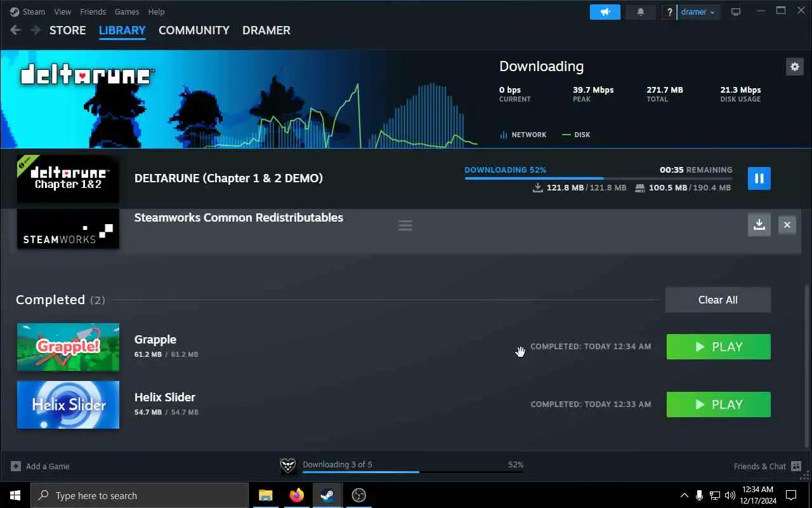Click the Grapple title text
The height and width of the screenshot is (508, 812).
pos(155,339)
